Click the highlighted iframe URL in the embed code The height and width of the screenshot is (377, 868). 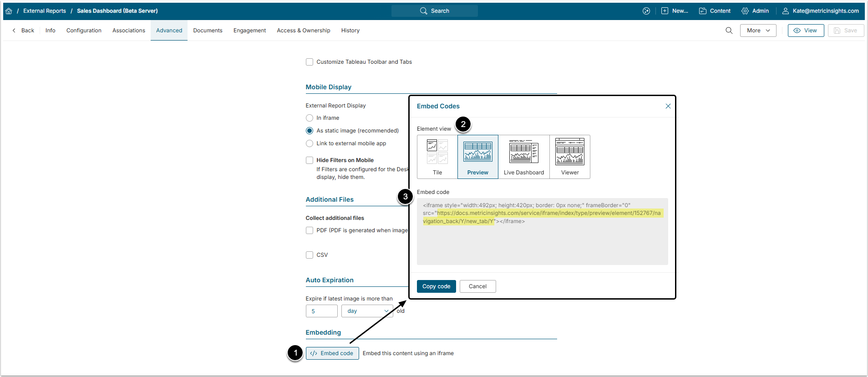[x=543, y=217]
